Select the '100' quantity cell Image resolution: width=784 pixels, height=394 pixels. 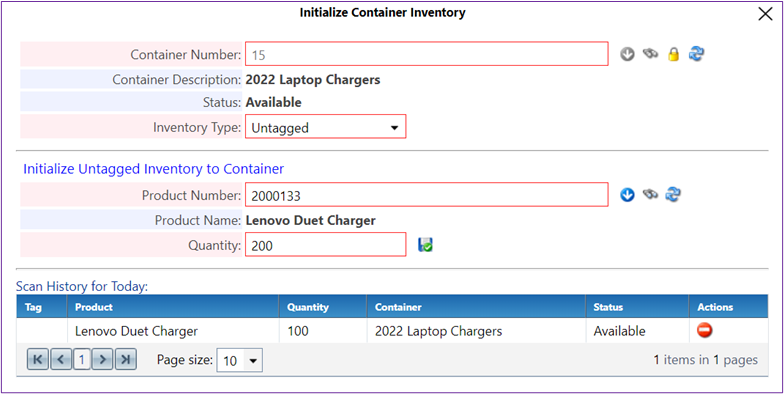pos(323,331)
